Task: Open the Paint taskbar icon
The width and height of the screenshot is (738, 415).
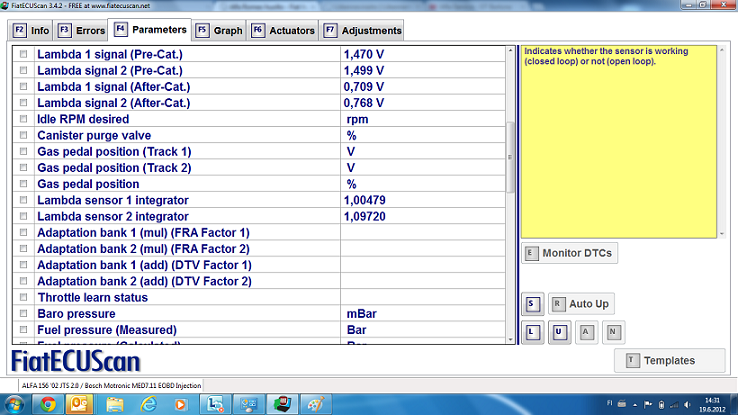Action: [x=316, y=405]
